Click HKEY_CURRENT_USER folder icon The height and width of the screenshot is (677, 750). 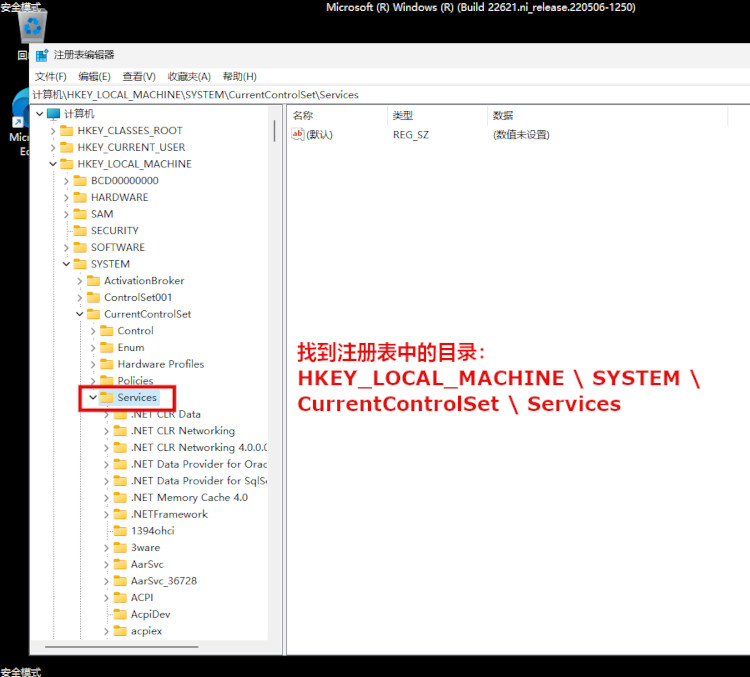point(66,147)
